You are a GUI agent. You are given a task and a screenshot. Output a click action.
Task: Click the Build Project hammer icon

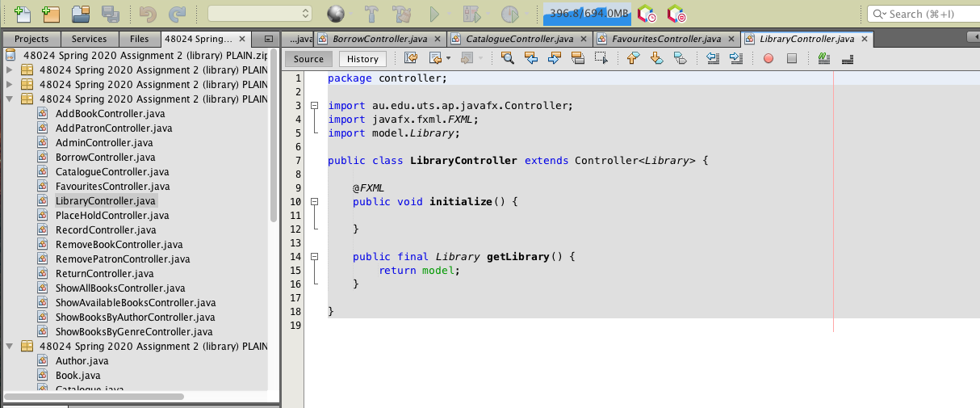(x=371, y=14)
